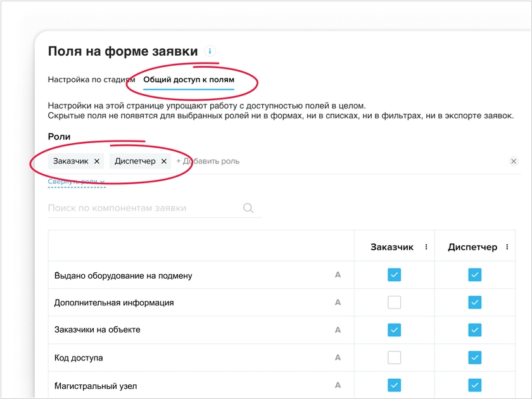Image resolution: width=532 pixels, height=399 pixels.
Task: Open the Заказчик column three-dot menu
Action: coord(426,248)
